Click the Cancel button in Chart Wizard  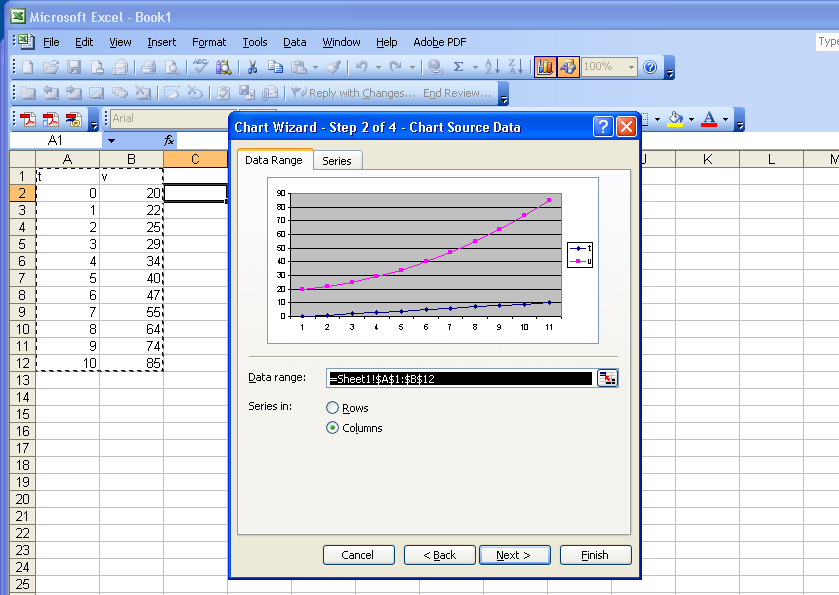point(358,555)
